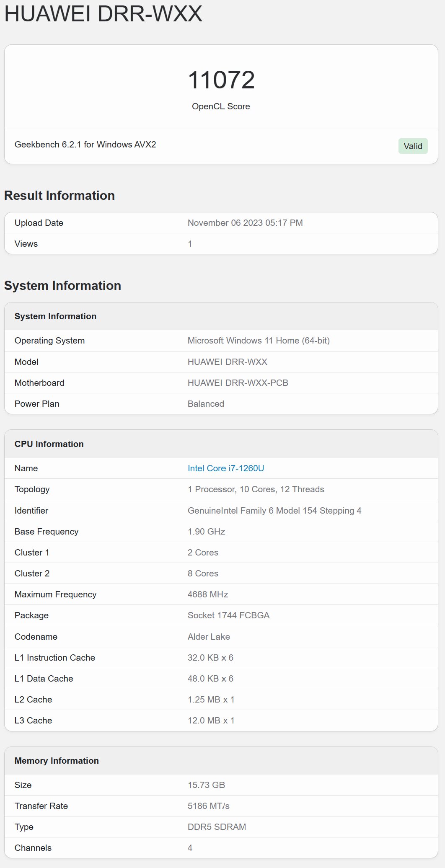445x868 pixels.
Task: Click the L3 Cache 12.0 MB value
Action: click(211, 721)
